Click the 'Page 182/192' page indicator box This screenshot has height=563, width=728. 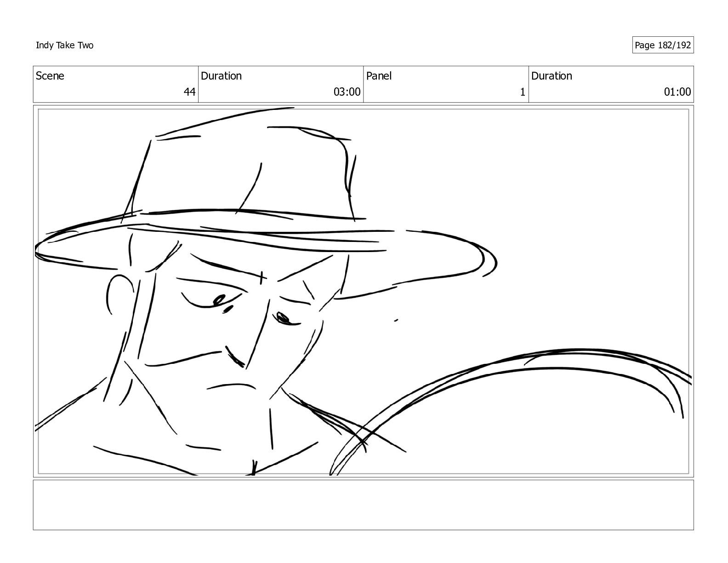663,45
